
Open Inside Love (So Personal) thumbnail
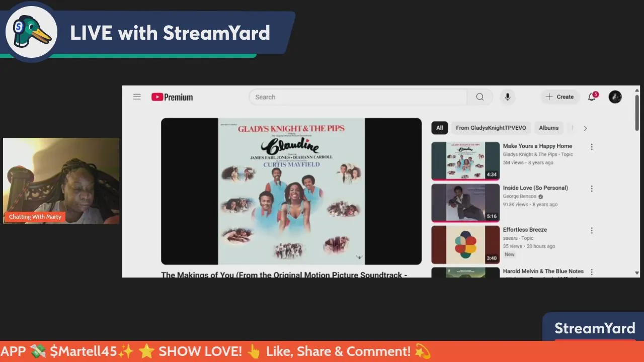click(x=465, y=203)
